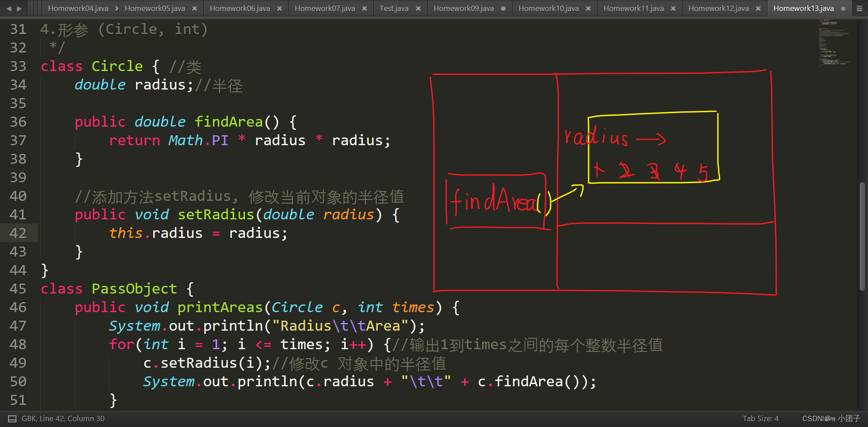Click the unsaved dot on Homework13.java tab
The height and width of the screenshot is (427, 868).
pos(843,8)
